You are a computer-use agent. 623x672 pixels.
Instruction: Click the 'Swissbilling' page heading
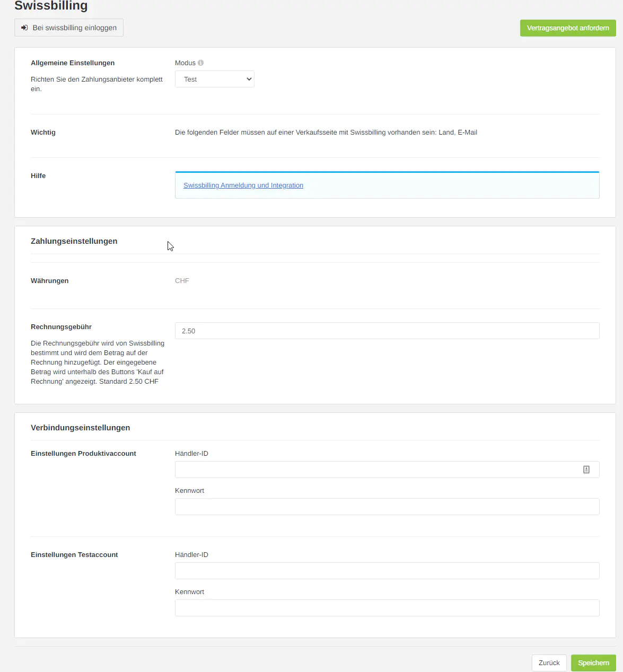click(51, 6)
